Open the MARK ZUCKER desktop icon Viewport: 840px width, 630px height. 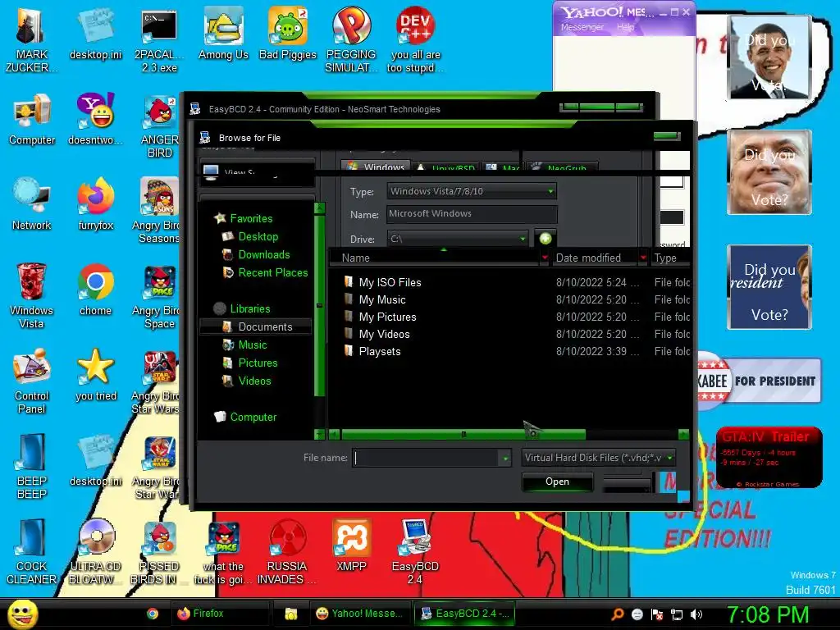[x=31, y=39]
